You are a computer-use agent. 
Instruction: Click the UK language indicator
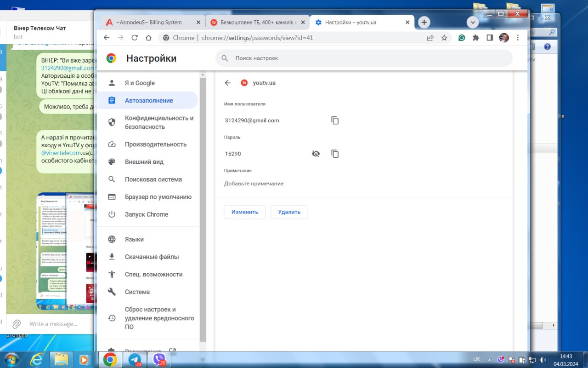[477, 359]
